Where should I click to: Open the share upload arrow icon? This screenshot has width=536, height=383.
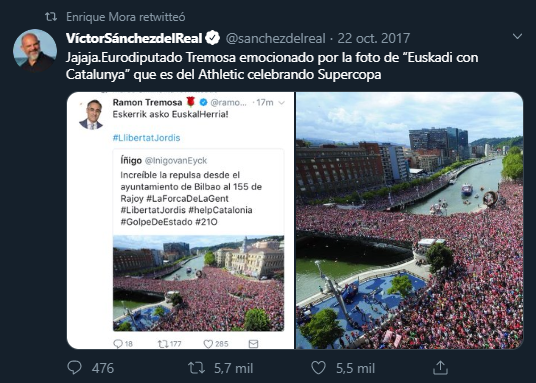440,368
